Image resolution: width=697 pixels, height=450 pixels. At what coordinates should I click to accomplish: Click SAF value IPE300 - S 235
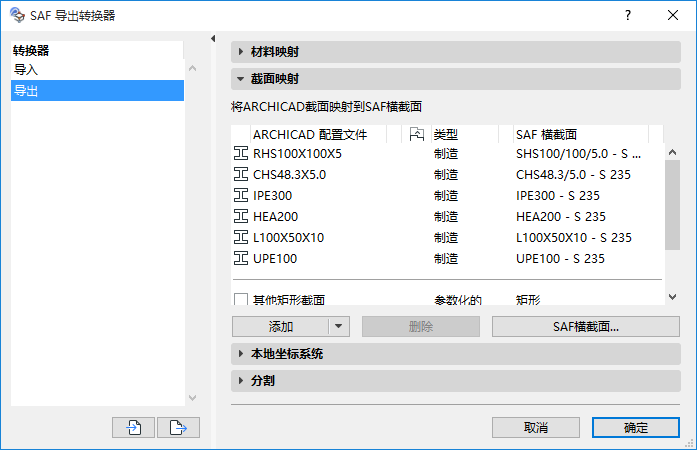tap(557, 195)
